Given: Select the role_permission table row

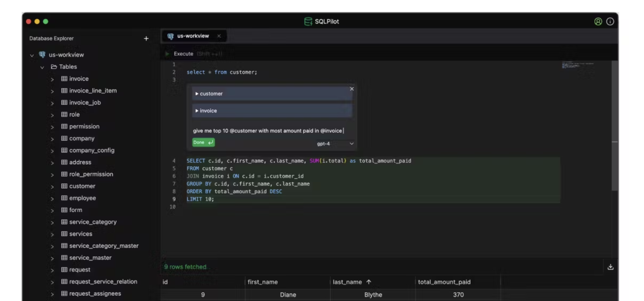Looking at the screenshot, I should [x=91, y=174].
